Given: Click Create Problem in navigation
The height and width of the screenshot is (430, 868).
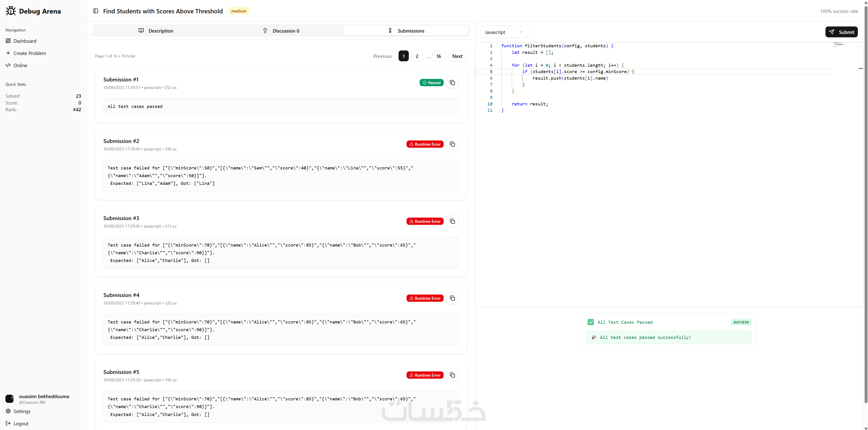Looking at the screenshot, I should tap(29, 53).
